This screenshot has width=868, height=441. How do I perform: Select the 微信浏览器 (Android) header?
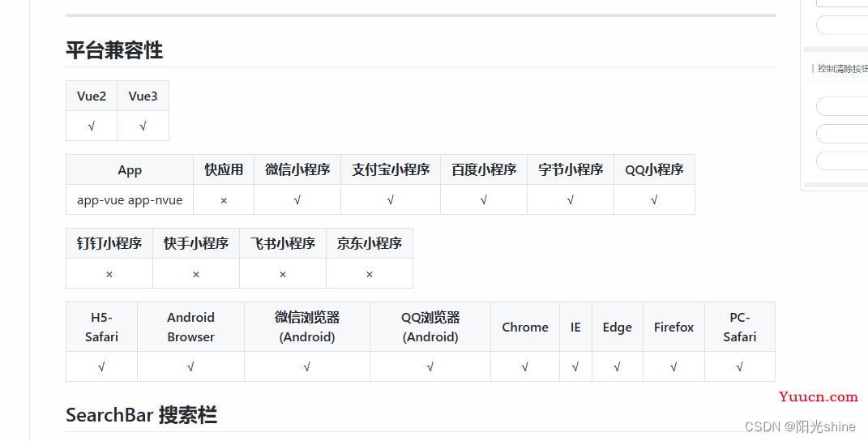pyautogui.click(x=306, y=327)
